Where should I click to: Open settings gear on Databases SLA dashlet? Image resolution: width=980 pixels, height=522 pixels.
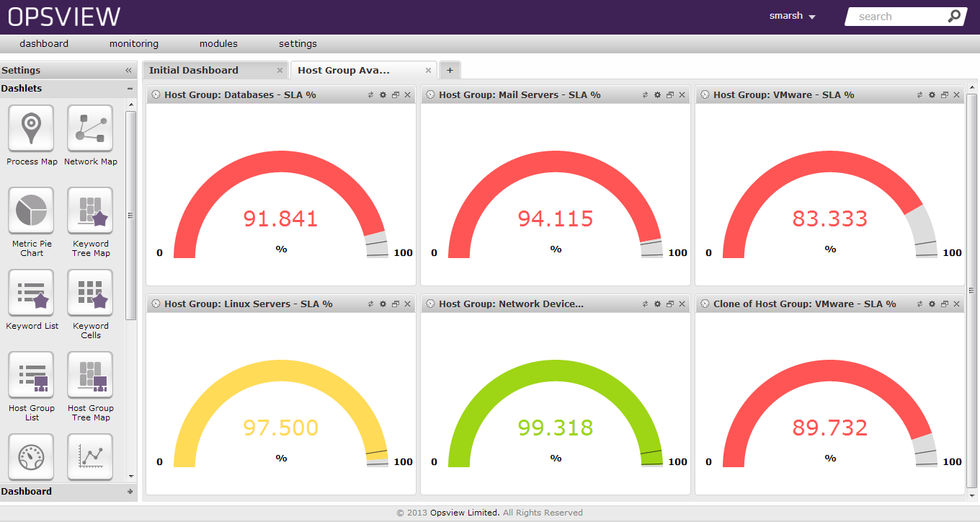383,94
